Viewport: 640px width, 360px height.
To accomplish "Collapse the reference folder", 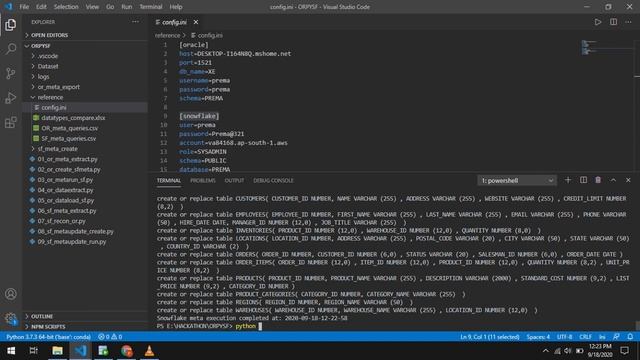I will [50, 97].
